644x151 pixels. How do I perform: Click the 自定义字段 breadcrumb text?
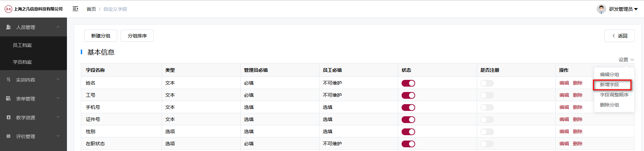tap(115, 9)
